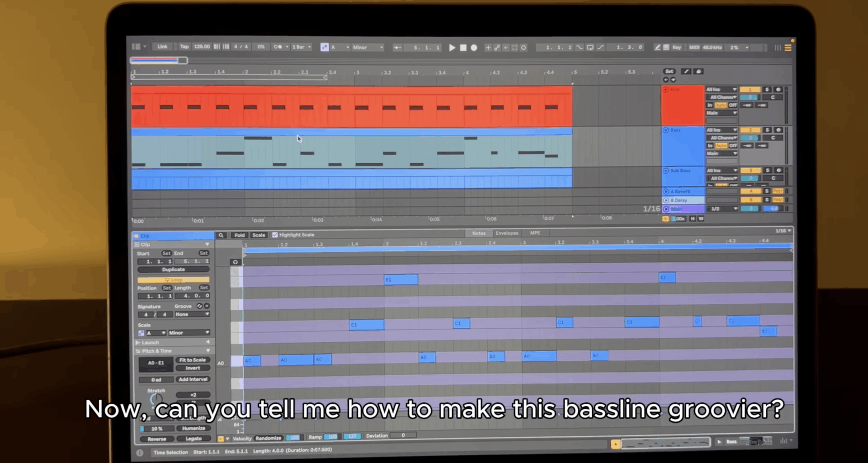This screenshot has height=463, width=868.
Task: Toggle Loop in the Clip panel
Action: [174, 280]
